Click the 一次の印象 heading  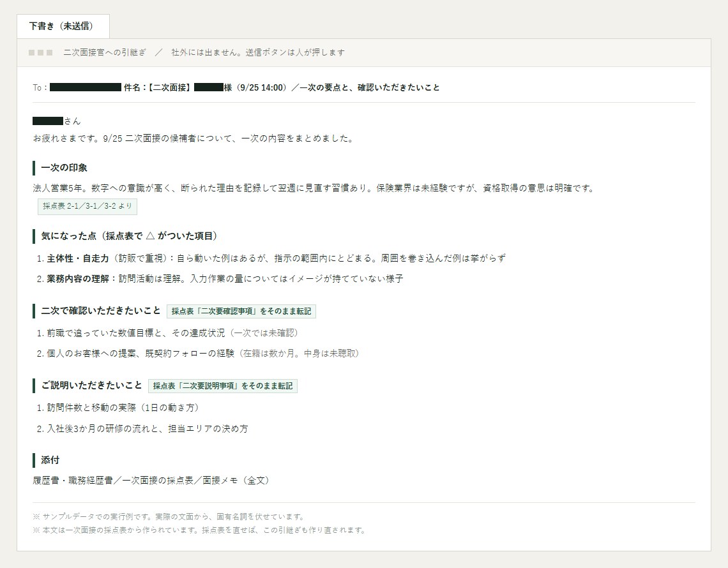(x=64, y=167)
